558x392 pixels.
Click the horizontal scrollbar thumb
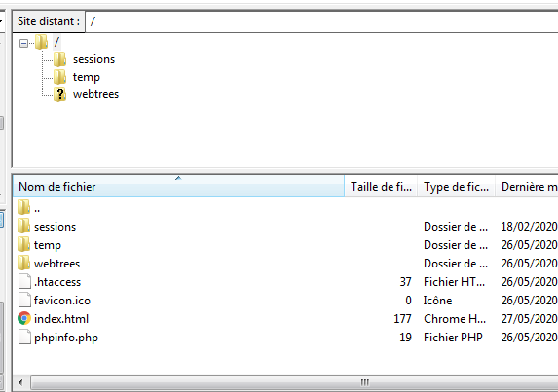click(x=364, y=383)
